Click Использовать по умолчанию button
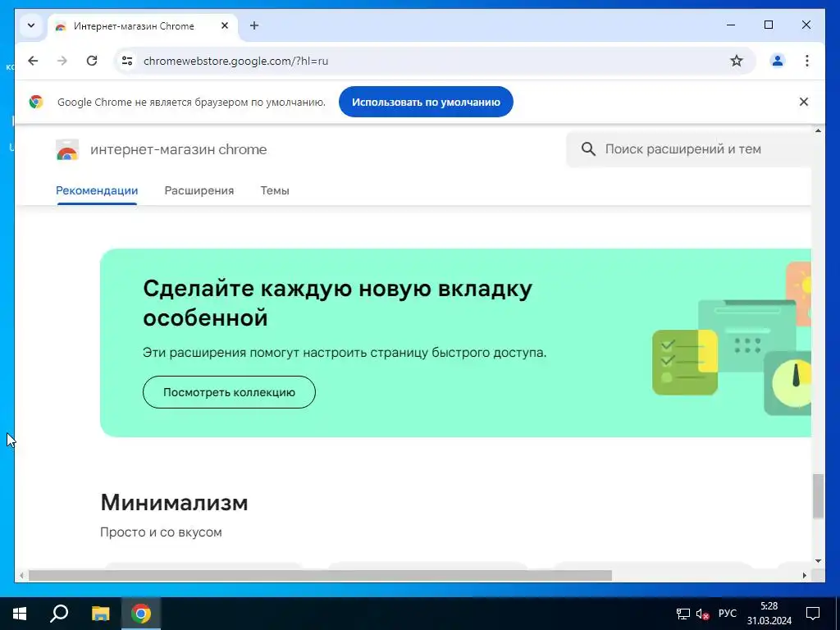The width and height of the screenshot is (840, 630). 426,102
